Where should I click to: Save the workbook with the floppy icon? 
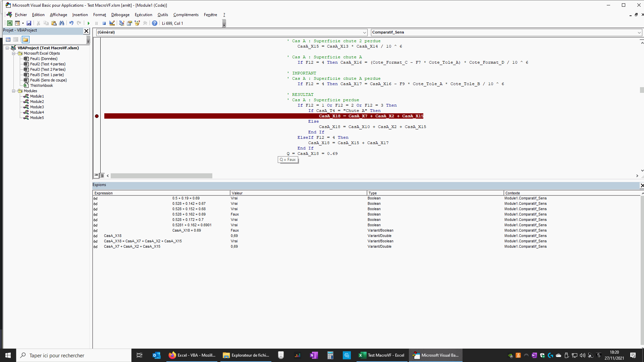[29, 23]
